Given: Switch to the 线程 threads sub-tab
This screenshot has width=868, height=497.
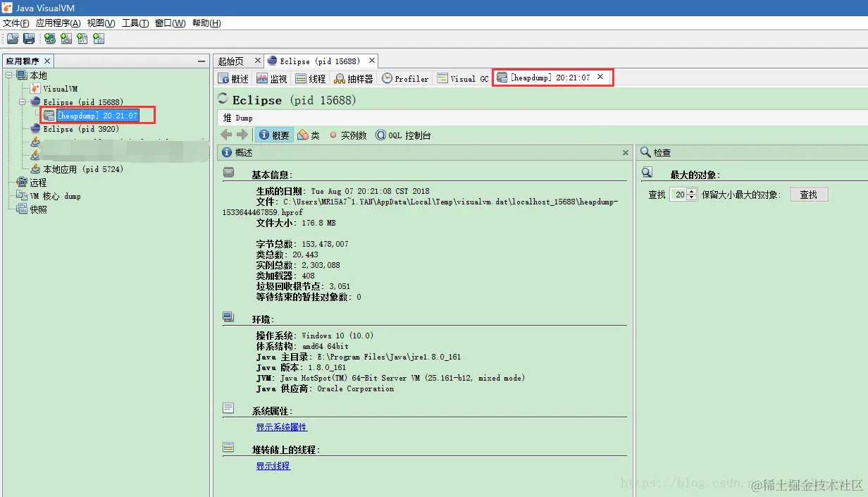Looking at the screenshot, I should pyautogui.click(x=311, y=79).
